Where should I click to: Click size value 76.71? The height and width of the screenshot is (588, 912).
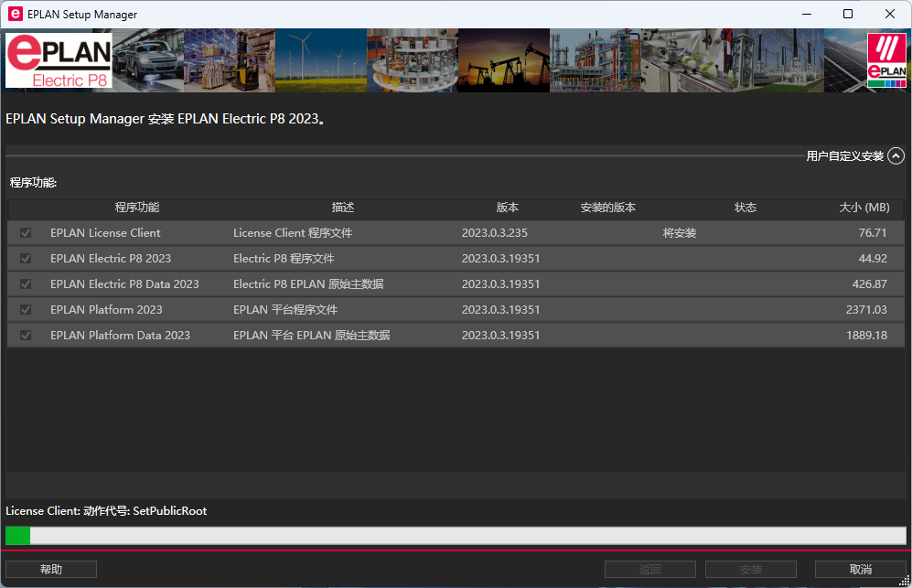point(873,232)
